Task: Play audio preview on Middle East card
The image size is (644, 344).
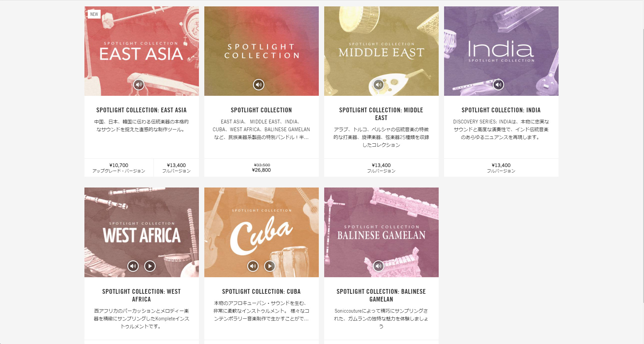Action: (x=379, y=85)
